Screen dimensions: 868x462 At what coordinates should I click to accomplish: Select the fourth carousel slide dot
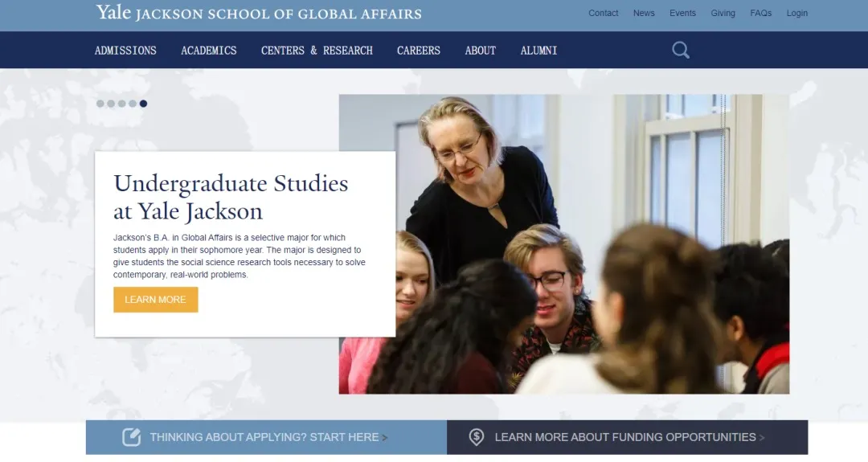[133, 104]
